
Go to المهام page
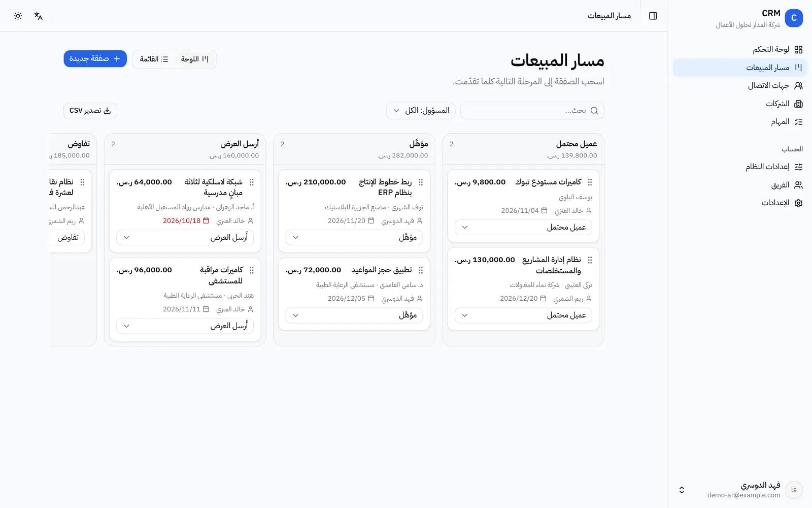740,122
